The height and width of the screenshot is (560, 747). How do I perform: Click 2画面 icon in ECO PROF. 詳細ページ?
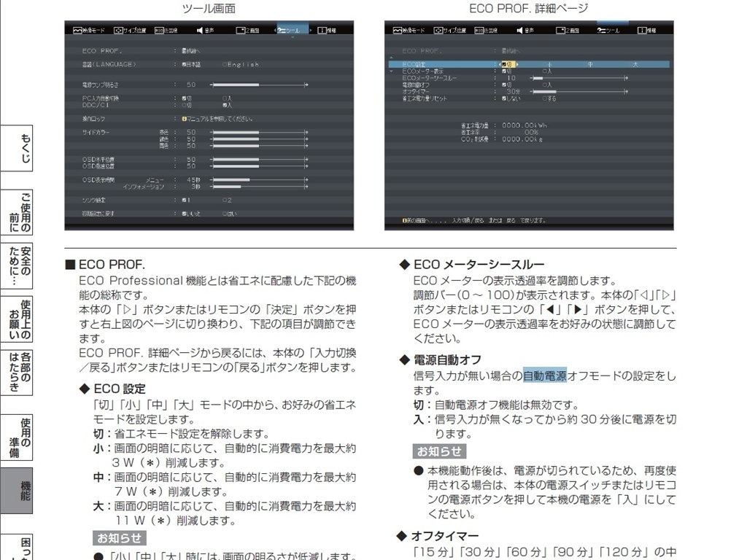[x=561, y=30]
